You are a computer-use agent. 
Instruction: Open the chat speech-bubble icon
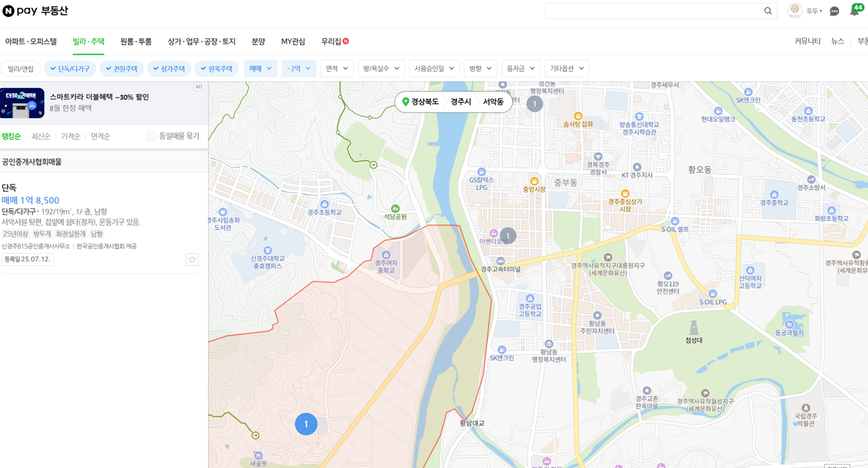(x=833, y=11)
